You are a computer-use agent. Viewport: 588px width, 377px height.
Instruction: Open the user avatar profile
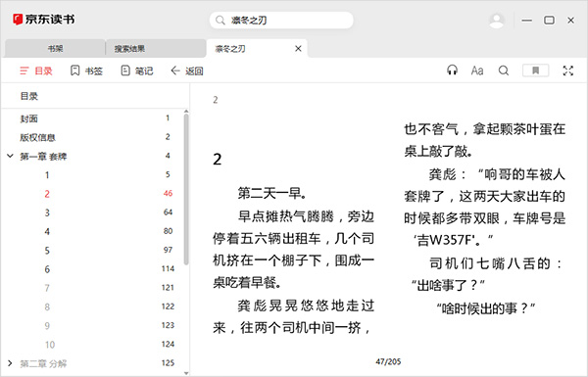coord(497,21)
